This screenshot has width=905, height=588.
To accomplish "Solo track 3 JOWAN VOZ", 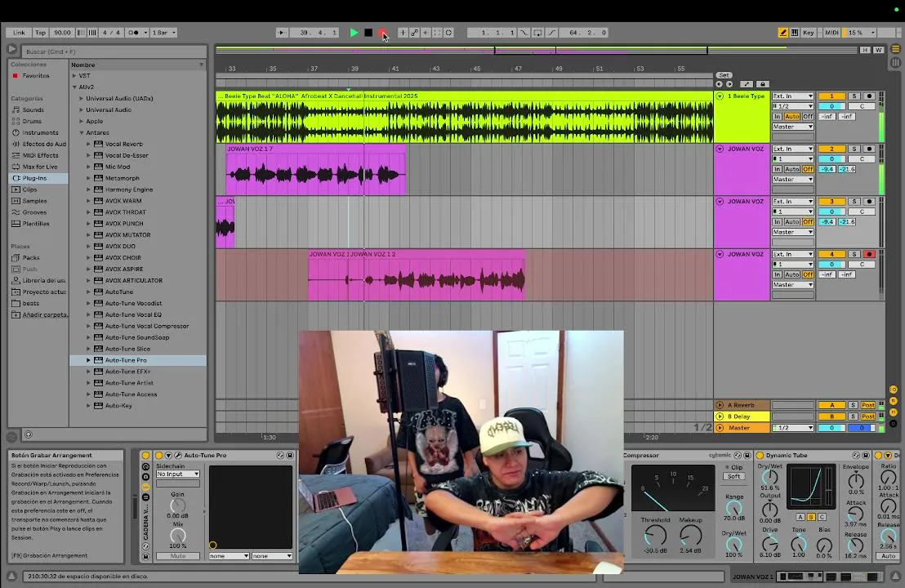I will point(854,202).
